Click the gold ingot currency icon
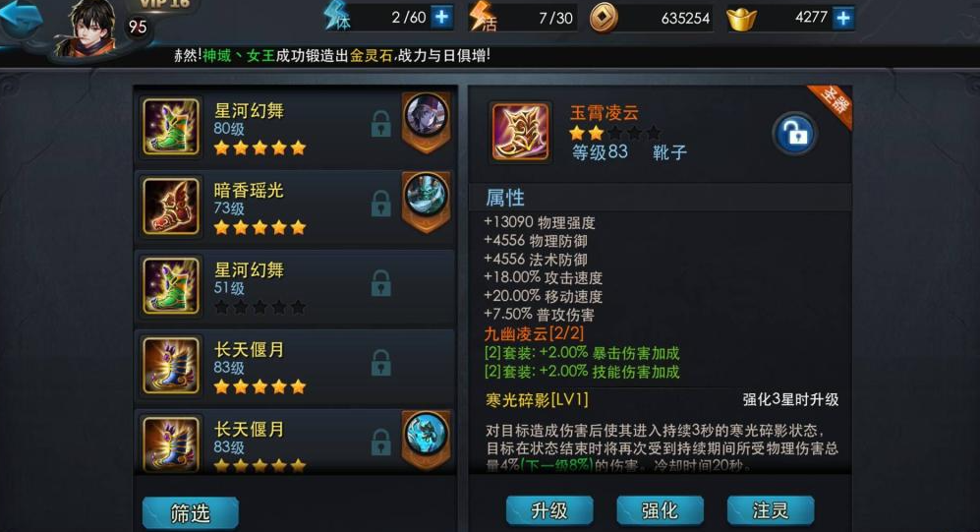This screenshot has width=980, height=532. point(742,19)
